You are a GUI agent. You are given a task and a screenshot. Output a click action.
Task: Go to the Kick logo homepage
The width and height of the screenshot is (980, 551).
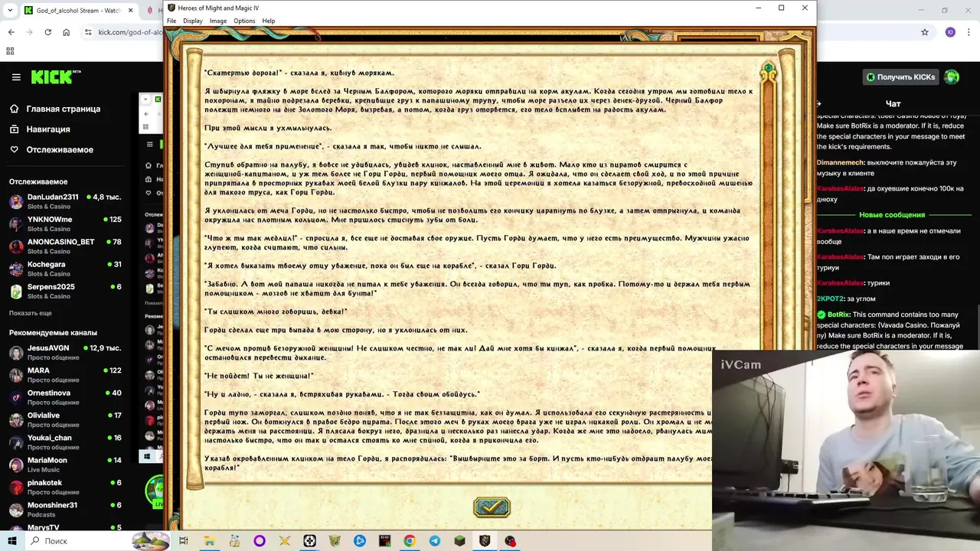(56, 77)
